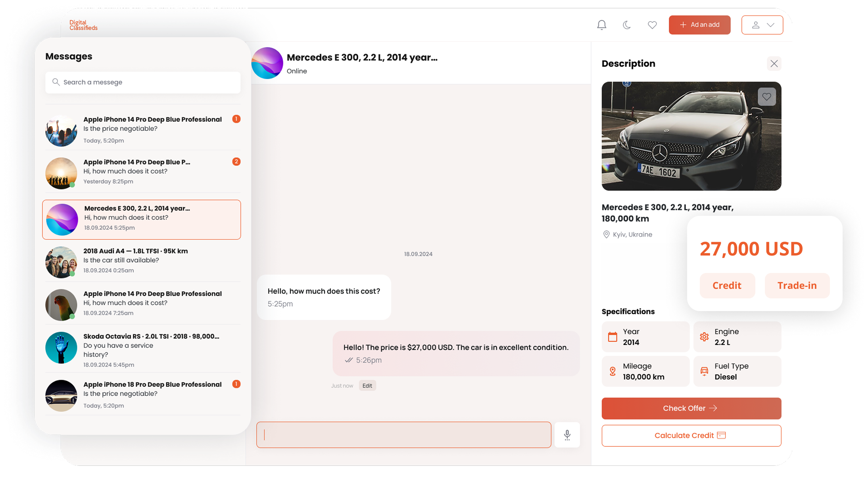This screenshot has height=492, width=868.
Task: Click the Digital Classifieds logo
Action: tap(83, 25)
